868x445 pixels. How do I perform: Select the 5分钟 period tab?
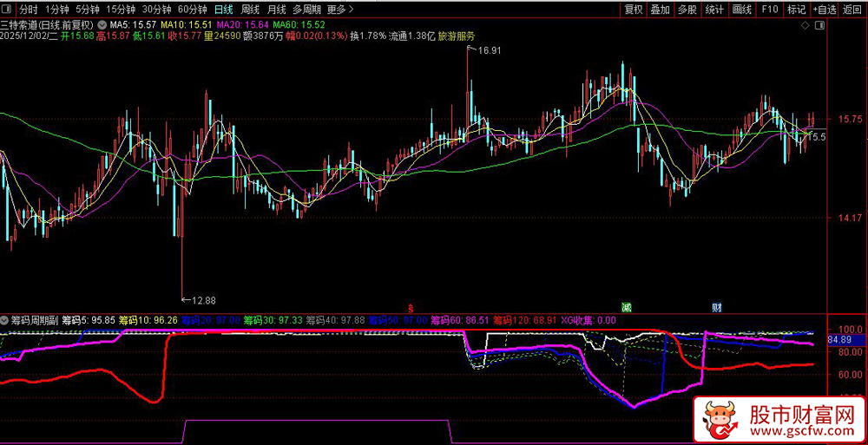88,10
